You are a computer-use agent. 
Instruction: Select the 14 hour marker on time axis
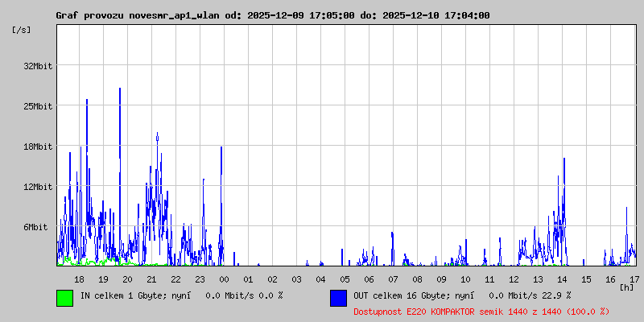tap(562, 279)
